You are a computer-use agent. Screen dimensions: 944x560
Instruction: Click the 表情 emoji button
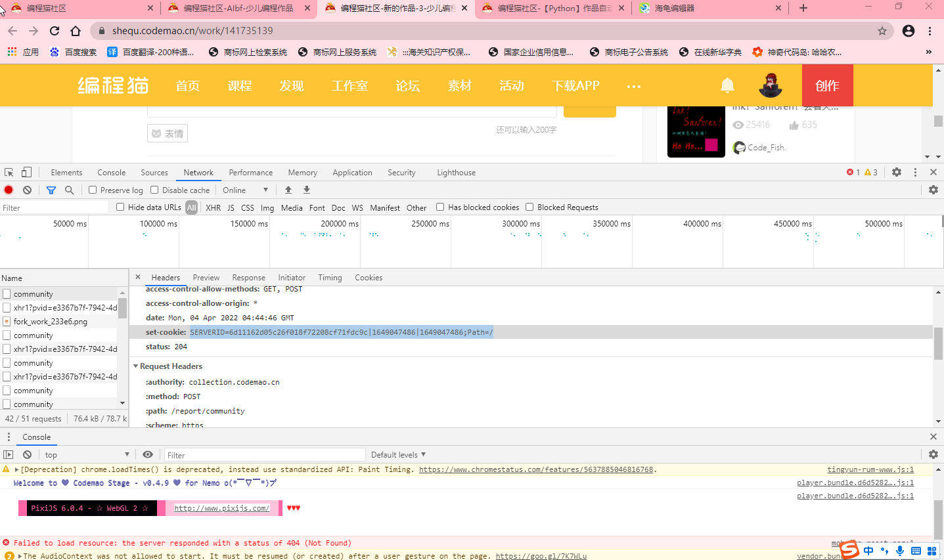pos(168,133)
